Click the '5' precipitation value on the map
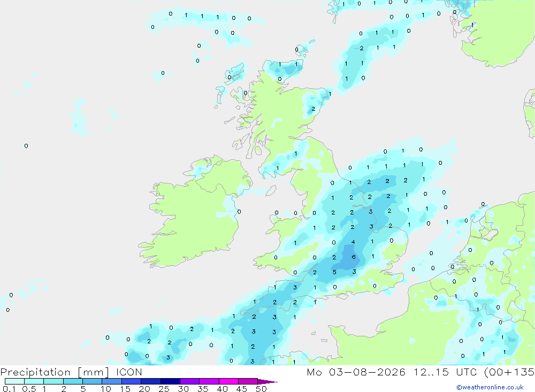This screenshot has width=535, height=392. click(334, 272)
